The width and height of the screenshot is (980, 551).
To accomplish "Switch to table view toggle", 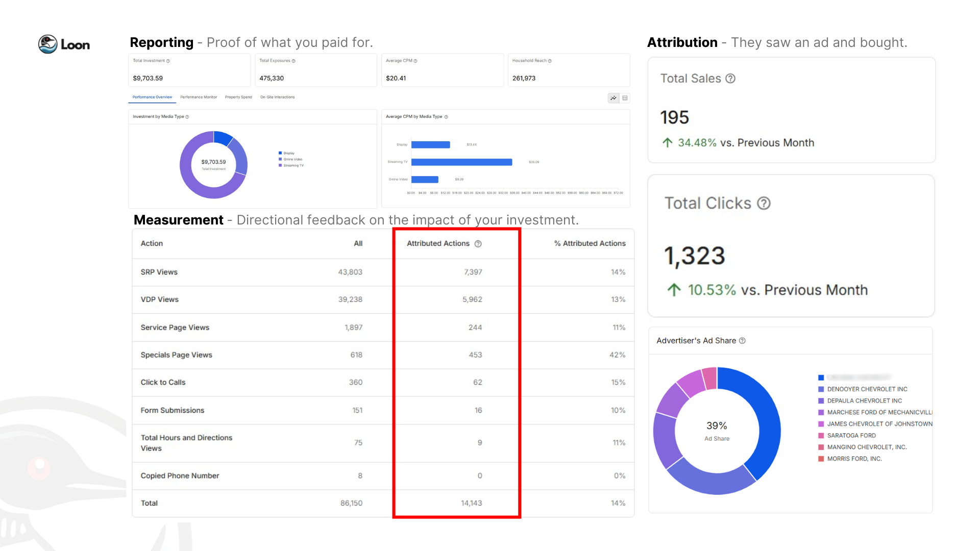I will click(625, 98).
